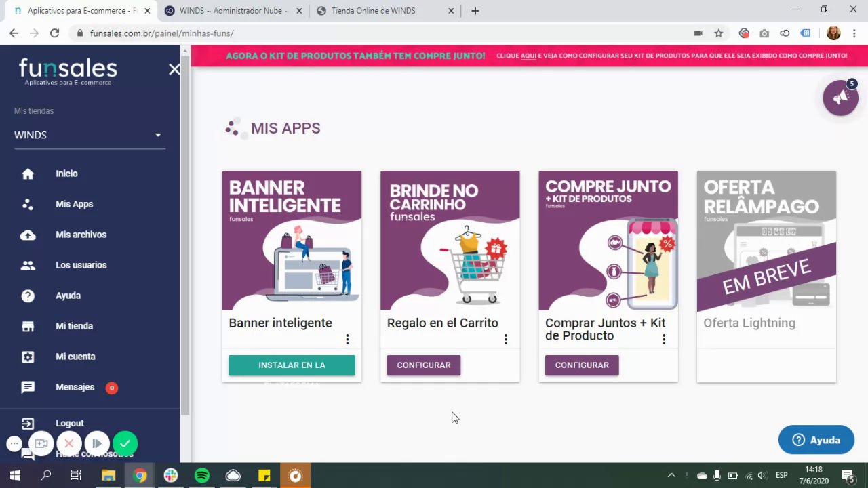Click the Los usuarios people icon
This screenshot has width=868, height=488.
click(28, 266)
